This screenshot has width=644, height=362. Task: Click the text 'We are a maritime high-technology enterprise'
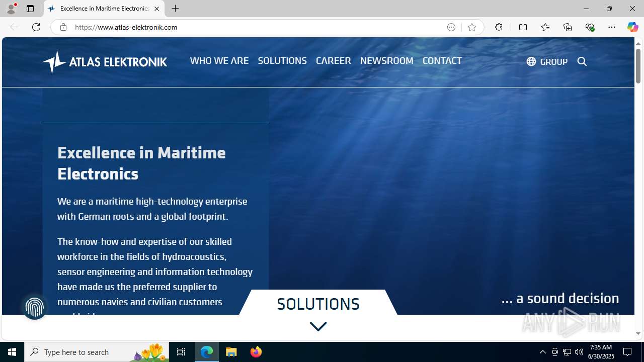coord(152,201)
